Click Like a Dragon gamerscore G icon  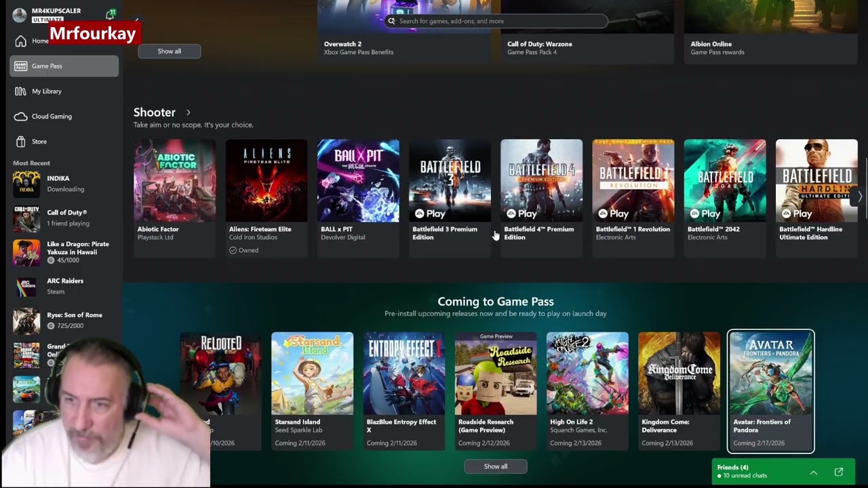point(51,260)
